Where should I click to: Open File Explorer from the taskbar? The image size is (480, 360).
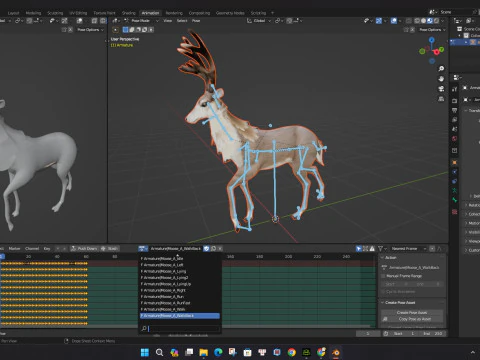(x=203, y=352)
